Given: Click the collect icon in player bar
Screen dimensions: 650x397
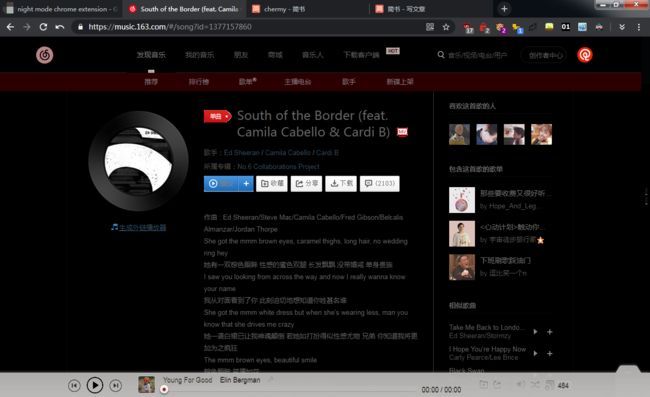Looking at the screenshot, I should pos(483,385).
